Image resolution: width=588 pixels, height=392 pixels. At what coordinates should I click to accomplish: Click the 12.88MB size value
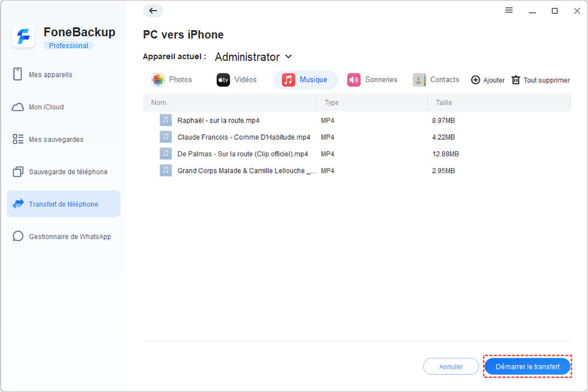[x=446, y=154]
